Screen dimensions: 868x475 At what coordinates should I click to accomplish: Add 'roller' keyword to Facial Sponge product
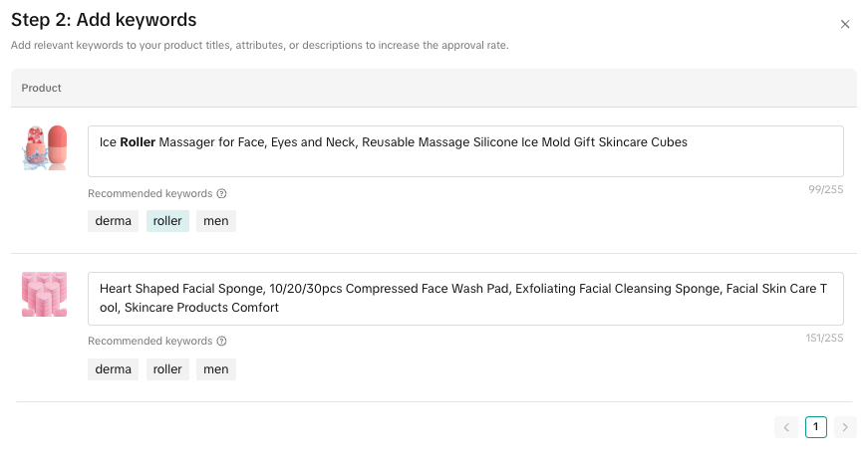[x=167, y=369]
